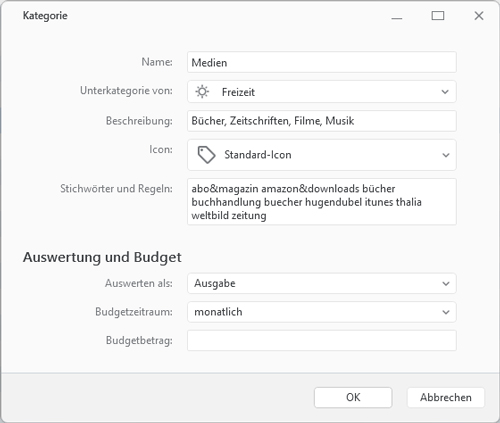
Task: Click the Kategorie window title text
Action: click(x=45, y=16)
